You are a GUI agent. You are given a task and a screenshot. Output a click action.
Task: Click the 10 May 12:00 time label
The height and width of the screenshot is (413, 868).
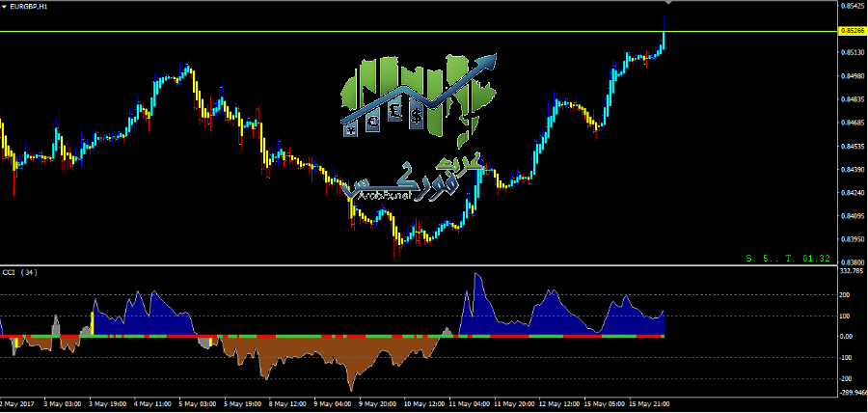click(423, 404)
